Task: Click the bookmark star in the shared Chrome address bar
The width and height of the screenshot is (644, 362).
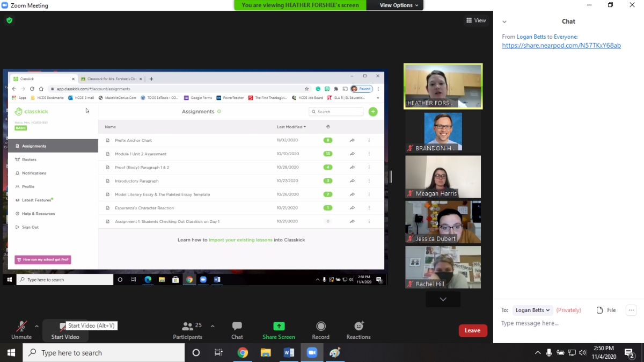Action: coord(307,89)
